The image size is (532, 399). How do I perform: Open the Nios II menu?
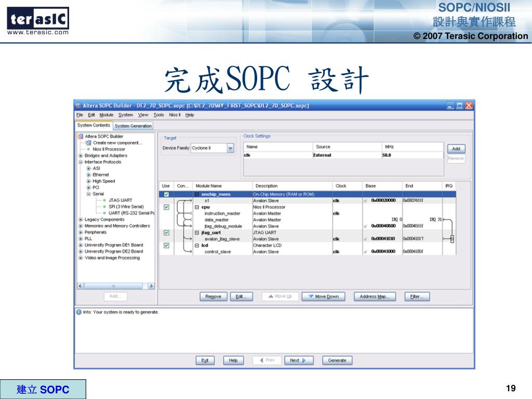(175, 115)
